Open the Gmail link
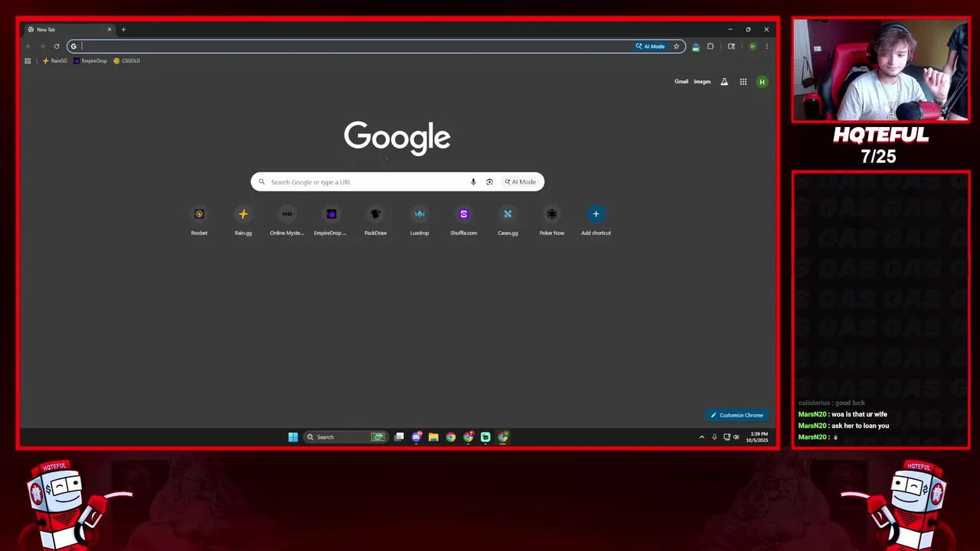Viewport: 980px width, 551px height. [x=681, y=82]
